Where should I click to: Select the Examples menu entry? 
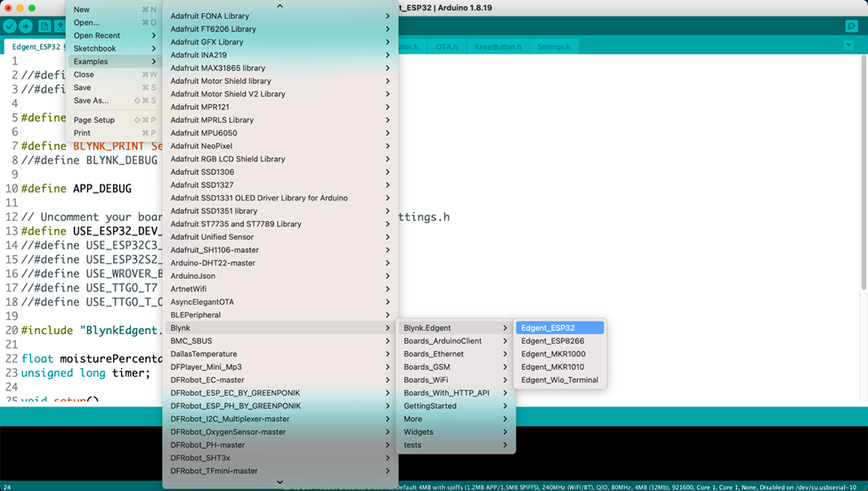pyautogui.click(x=114, y=61)
